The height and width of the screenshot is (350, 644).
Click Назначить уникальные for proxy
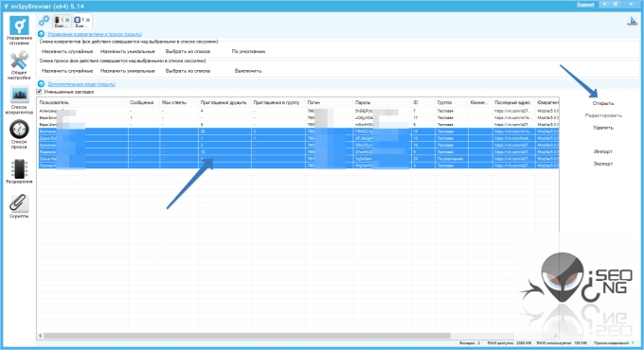128,71
